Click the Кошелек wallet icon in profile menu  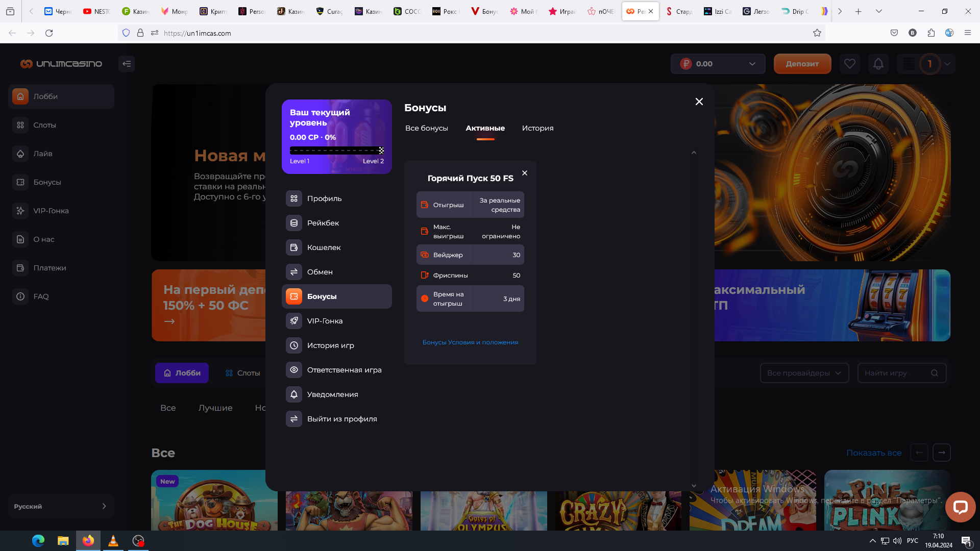(294, 247)
